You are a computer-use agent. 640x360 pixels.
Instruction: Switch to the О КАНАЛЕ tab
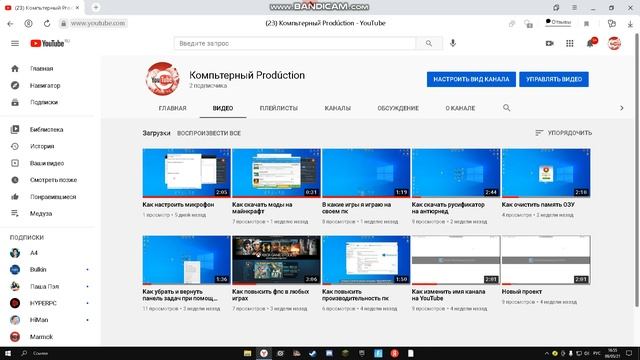pyautogui.click(x=460, y=108)
